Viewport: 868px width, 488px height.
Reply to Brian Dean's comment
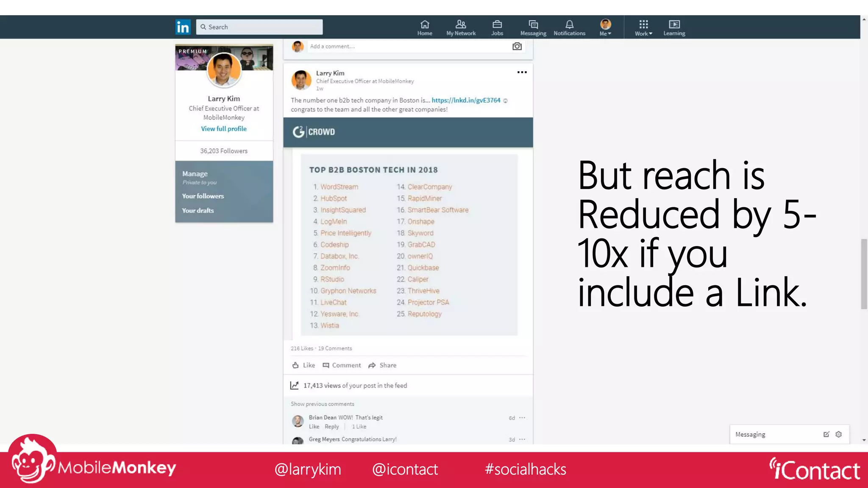coord(332,427)
